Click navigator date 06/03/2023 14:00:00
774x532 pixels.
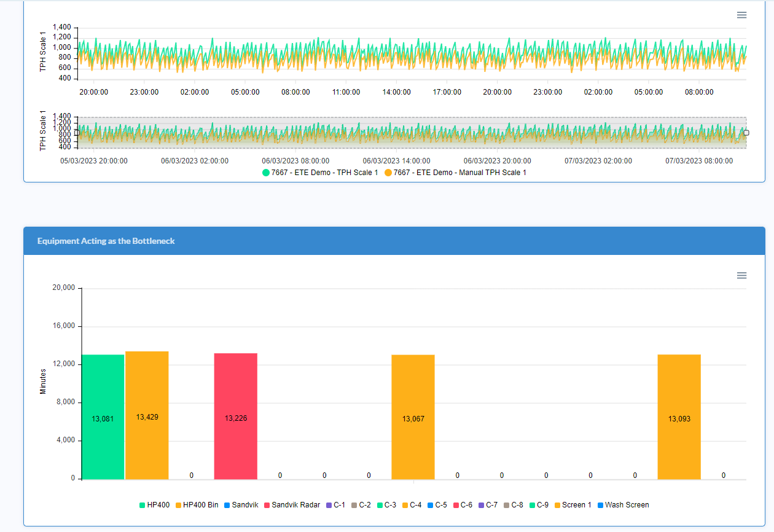396,161
